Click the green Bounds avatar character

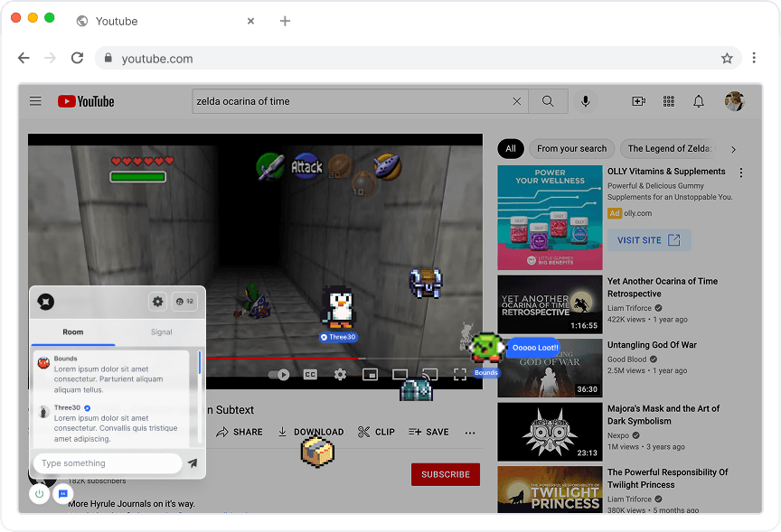tap(485, 348)
